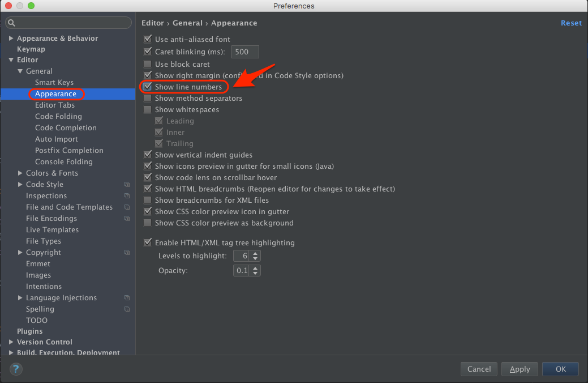This screenshot has width=588, height=383.
Task: Expand the Colors & Fonts node
Action: pyautogui.click(x=20, y=173)
